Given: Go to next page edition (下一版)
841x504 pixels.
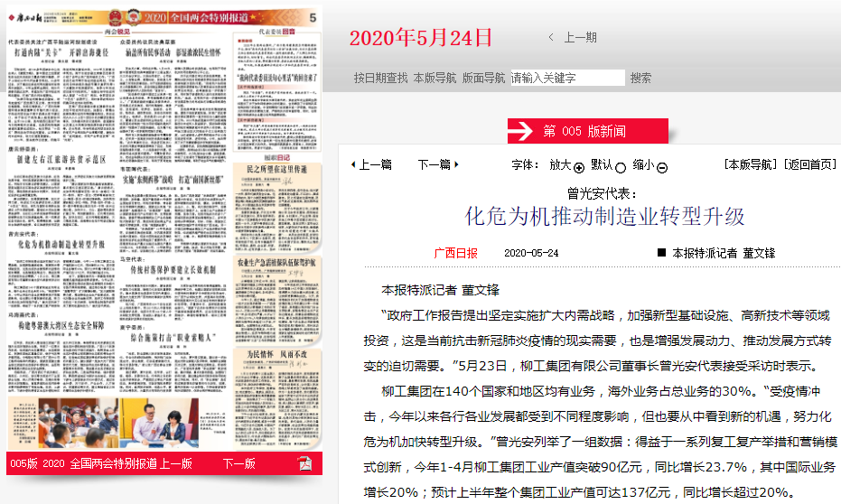Looking at the screenshot, I should tap(238, 463).
